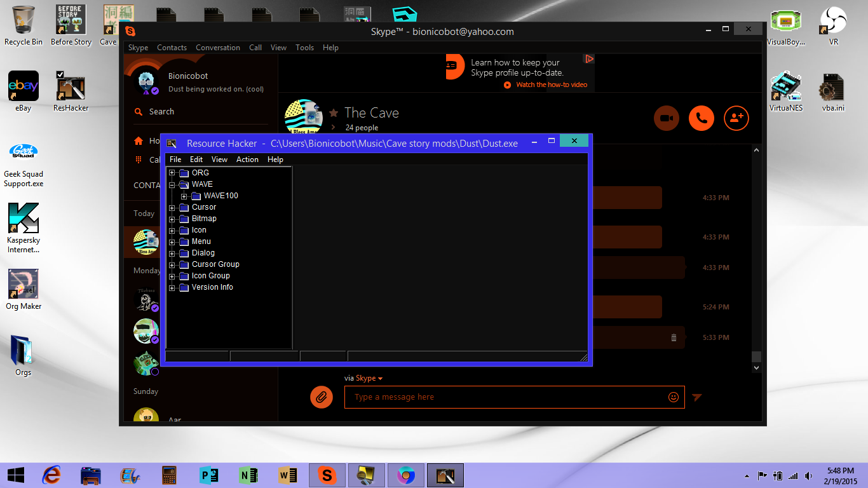Attach a file in Skype chat
The image size is (868, 488).
coord(322,397)
